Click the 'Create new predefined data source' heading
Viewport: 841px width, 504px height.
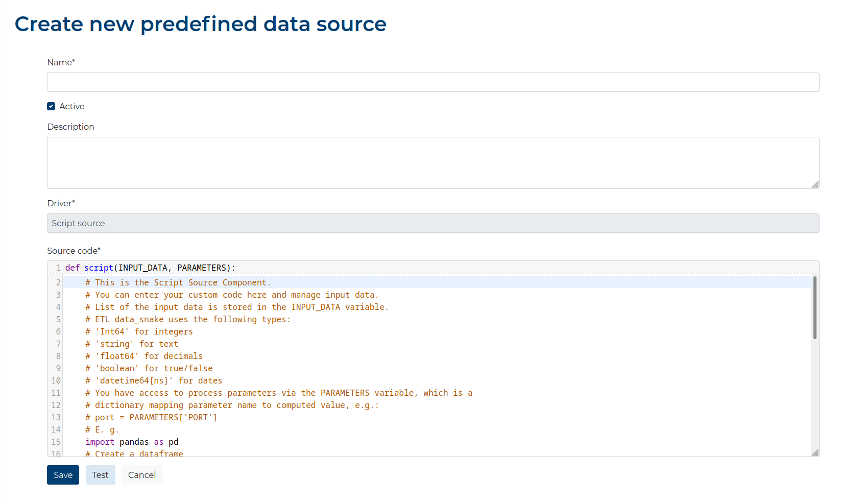point(201,24)
